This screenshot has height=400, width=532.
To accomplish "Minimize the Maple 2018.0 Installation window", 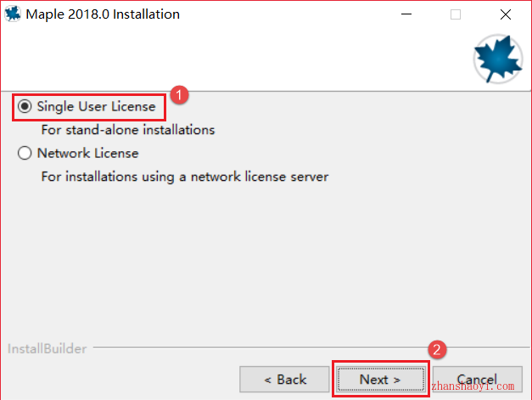I will point(406,14).
